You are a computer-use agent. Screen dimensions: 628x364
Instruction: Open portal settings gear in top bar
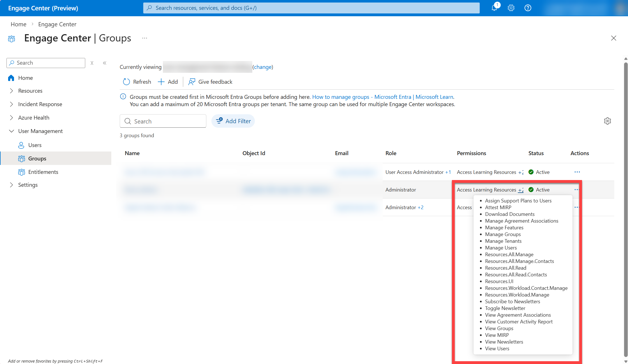point(511,8)
